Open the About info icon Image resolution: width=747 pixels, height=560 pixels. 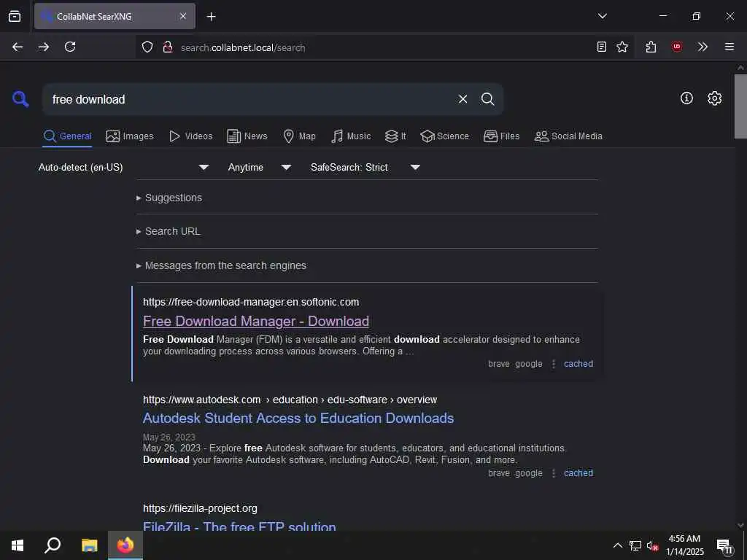(686, 98)
